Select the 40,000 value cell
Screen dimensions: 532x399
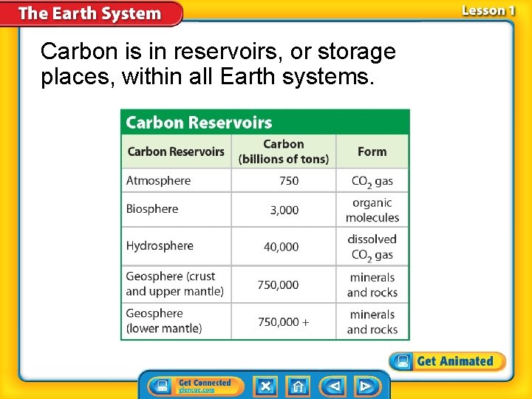tap(284, 246)
